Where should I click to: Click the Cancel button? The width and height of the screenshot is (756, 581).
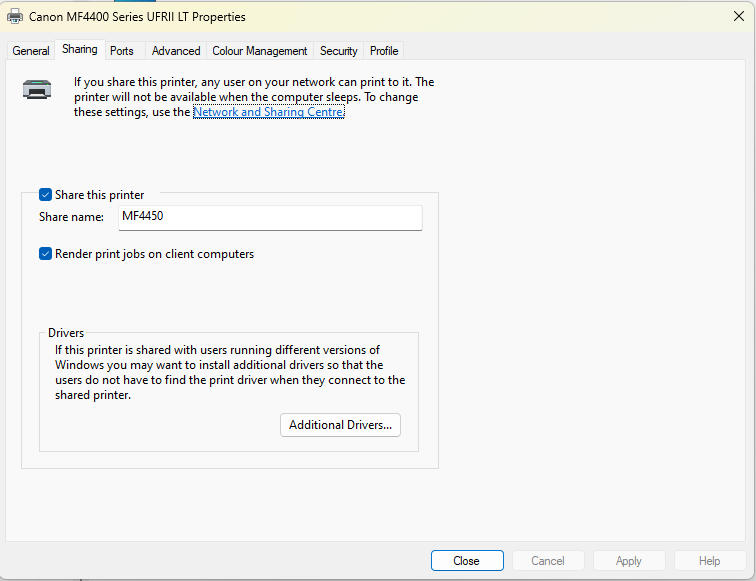(x=548, y=561)
